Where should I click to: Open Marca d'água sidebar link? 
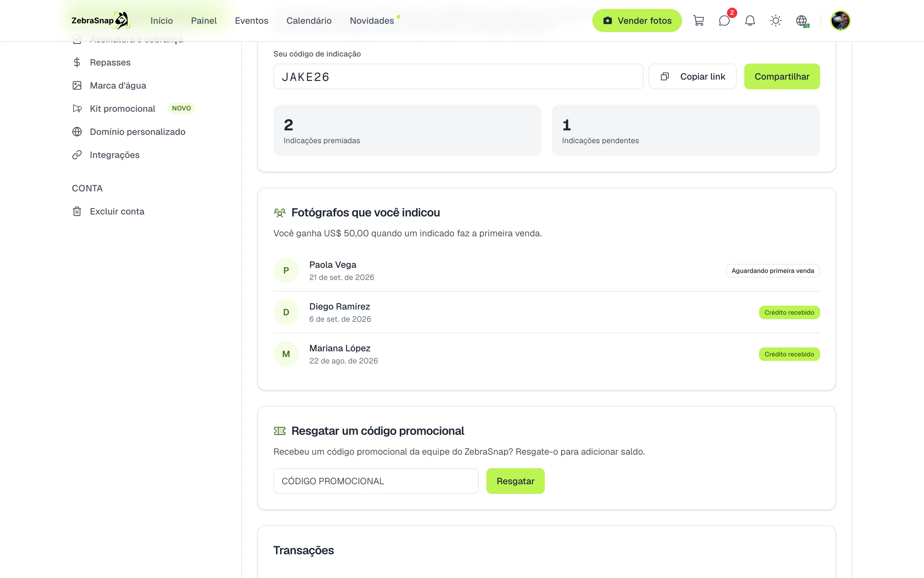click(x=118, y=86)
